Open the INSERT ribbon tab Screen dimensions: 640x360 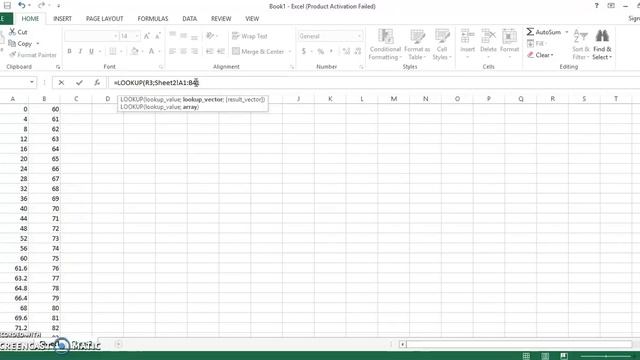(62, 19)
